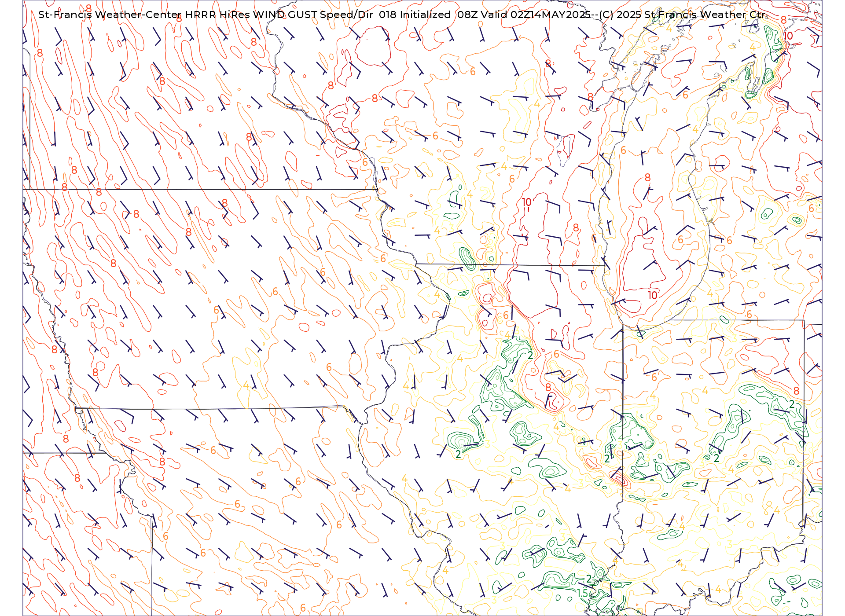Click the 'St-Francis Weather-Center' title text
Viewport: 845px width, 616px height.
[x=110, y=15]
